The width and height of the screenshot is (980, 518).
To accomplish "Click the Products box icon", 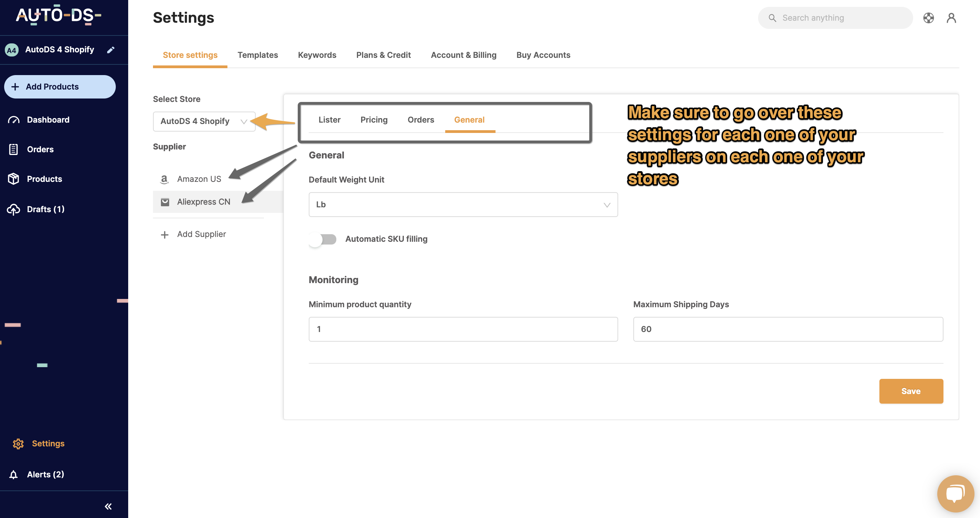I will [x=14, y=179].
